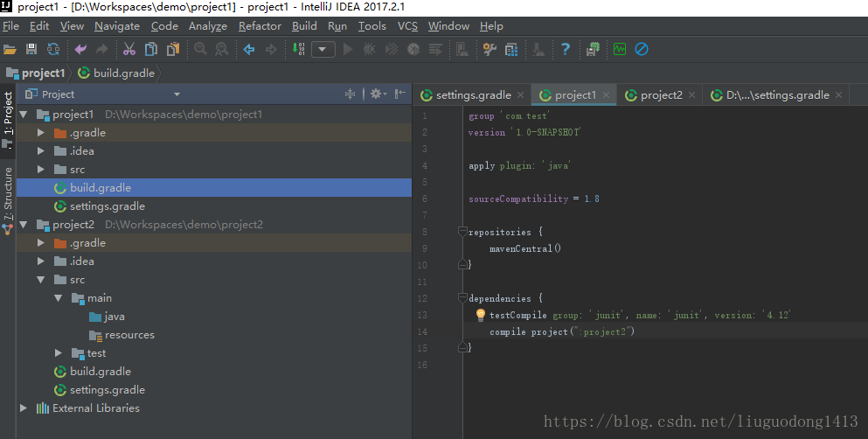Screen dimensions: 868x439
Task: Click the blue Help question mark
Action: point(566,49)
